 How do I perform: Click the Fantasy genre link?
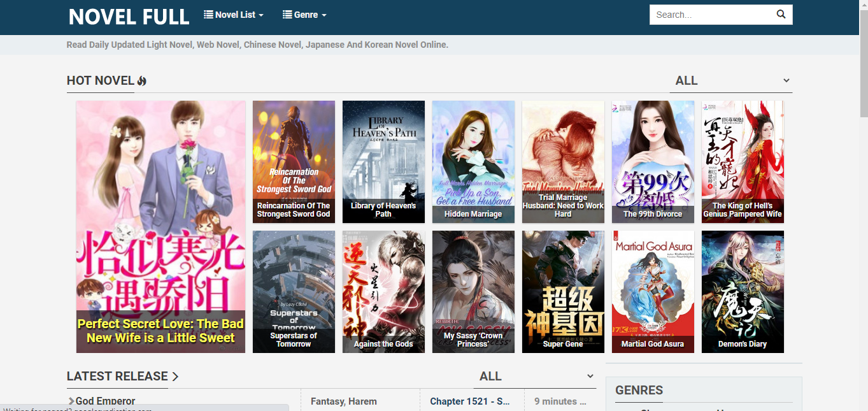click(x=328, y=401)
